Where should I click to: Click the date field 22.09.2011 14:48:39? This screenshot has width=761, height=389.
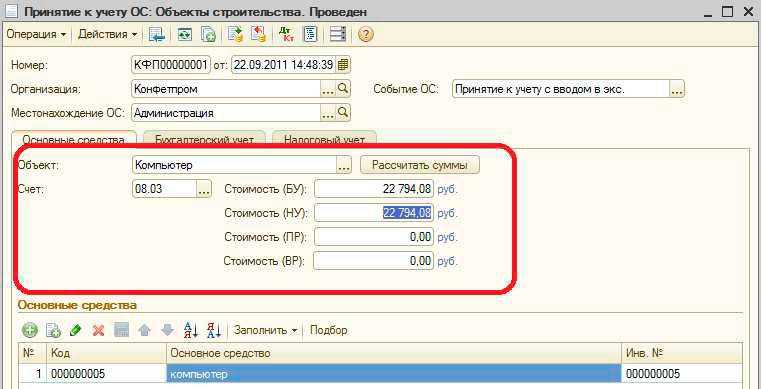pos(284,65)
